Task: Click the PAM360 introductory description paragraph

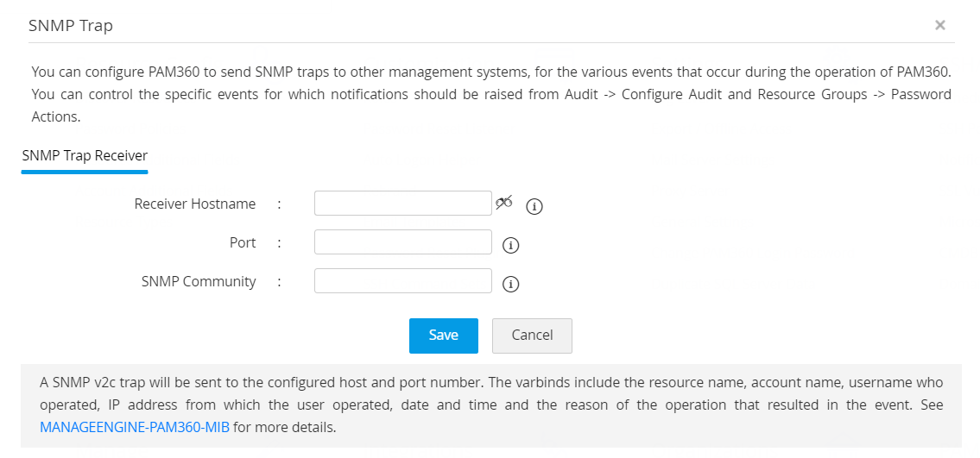Action: pyautogui.click(x=490, y=94)
